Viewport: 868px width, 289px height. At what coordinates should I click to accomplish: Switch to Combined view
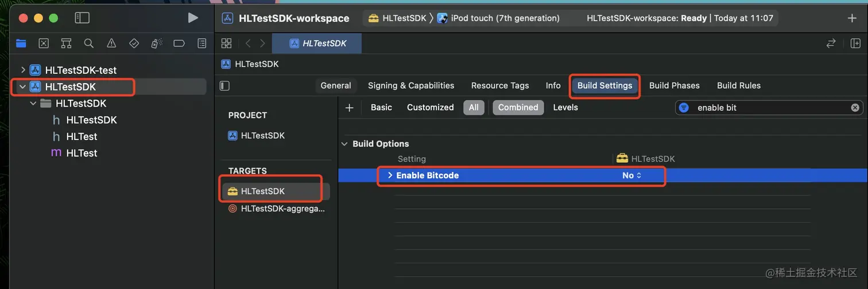(518, 107)
